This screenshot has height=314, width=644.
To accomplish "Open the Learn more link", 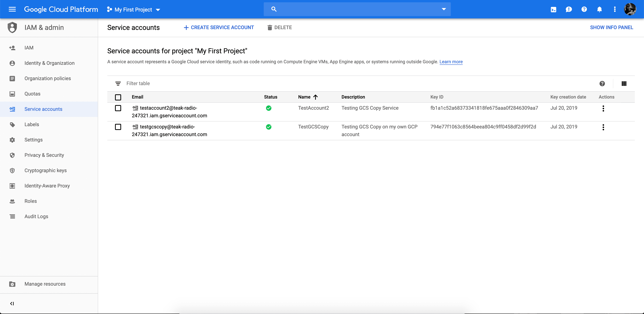I will [451, 62].
